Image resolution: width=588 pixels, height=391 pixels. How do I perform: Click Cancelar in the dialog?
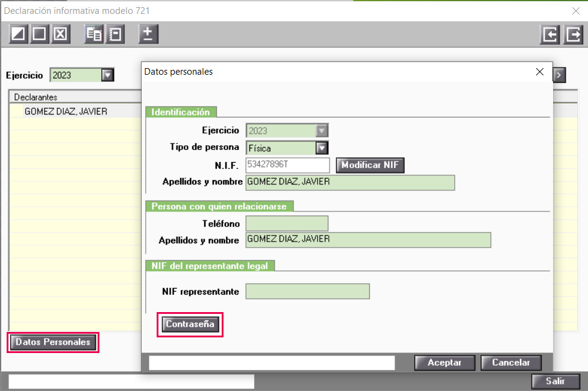coord(511,363)
